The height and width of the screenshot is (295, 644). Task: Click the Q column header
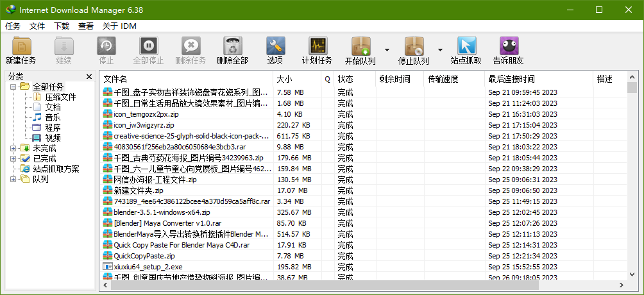[327, 80]
